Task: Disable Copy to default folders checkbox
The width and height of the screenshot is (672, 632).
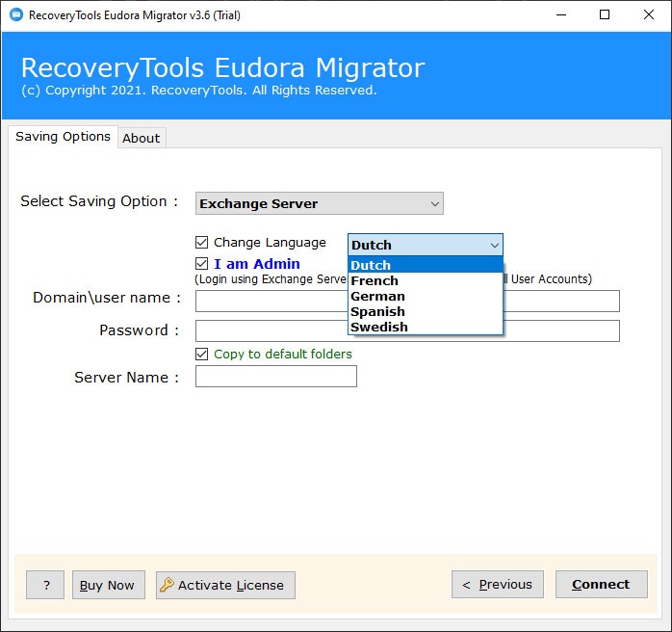Action: coord(201,355)
